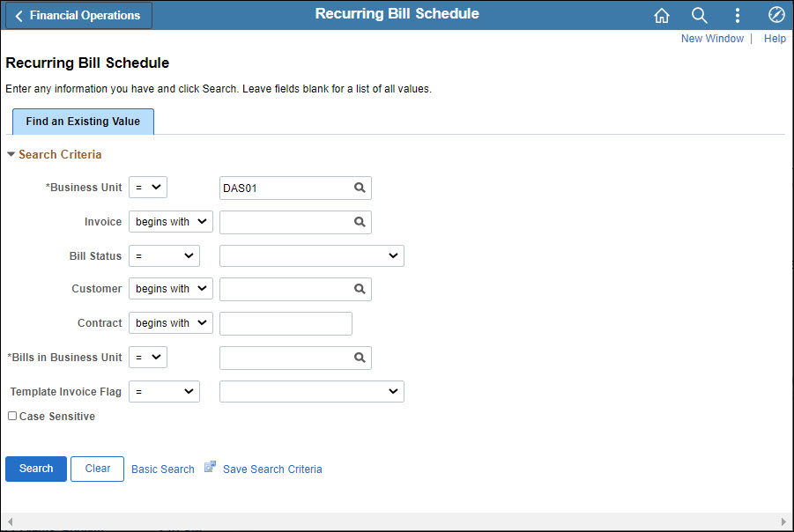The image size is (794, 532).
Task: Change Invoice operator from begins with
Action: [x=170, y=222]
